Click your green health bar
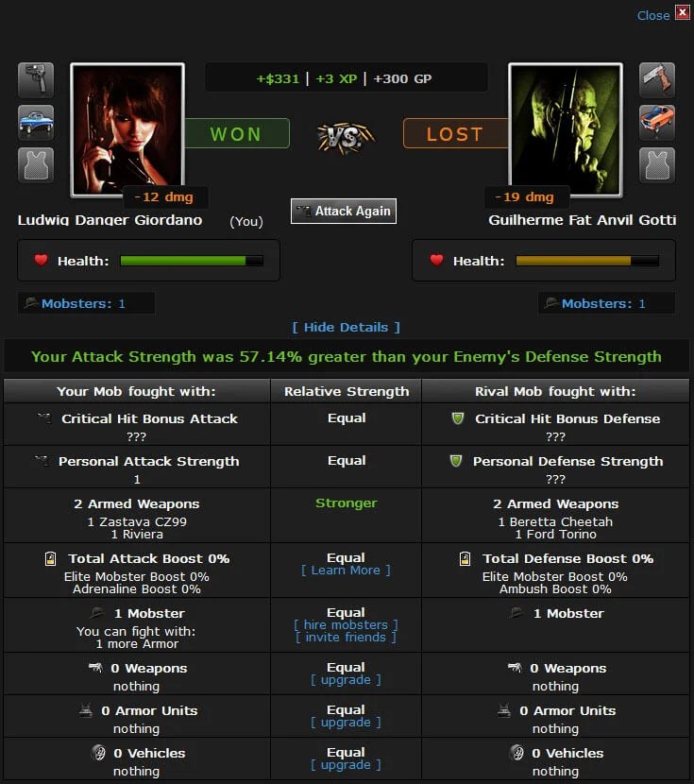This screenshot has width=694, height=784. point(192,261)
